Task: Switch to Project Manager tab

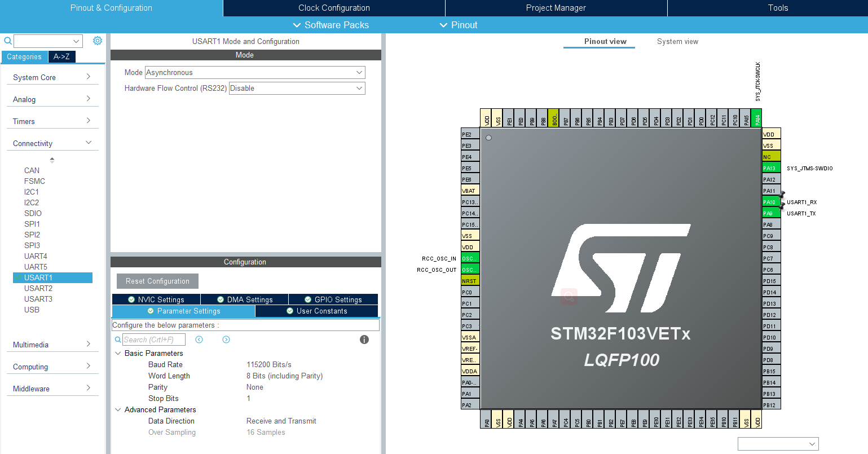Action: [x=556, y=8]
